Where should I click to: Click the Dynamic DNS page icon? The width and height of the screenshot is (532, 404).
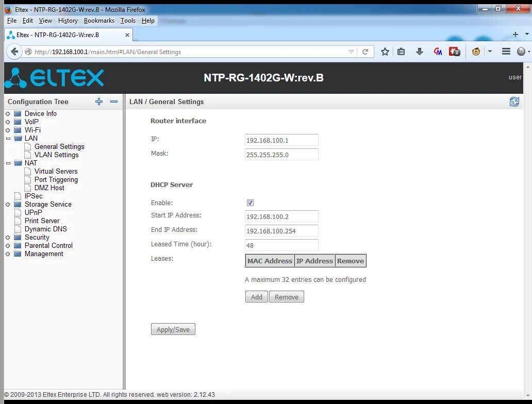pos(18,229)
